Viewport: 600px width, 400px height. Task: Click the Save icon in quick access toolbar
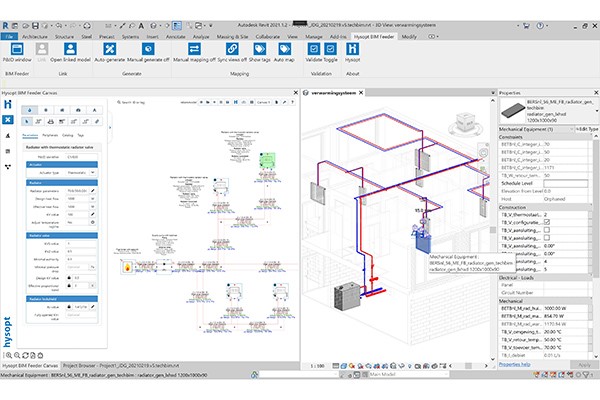click(35, 26)
